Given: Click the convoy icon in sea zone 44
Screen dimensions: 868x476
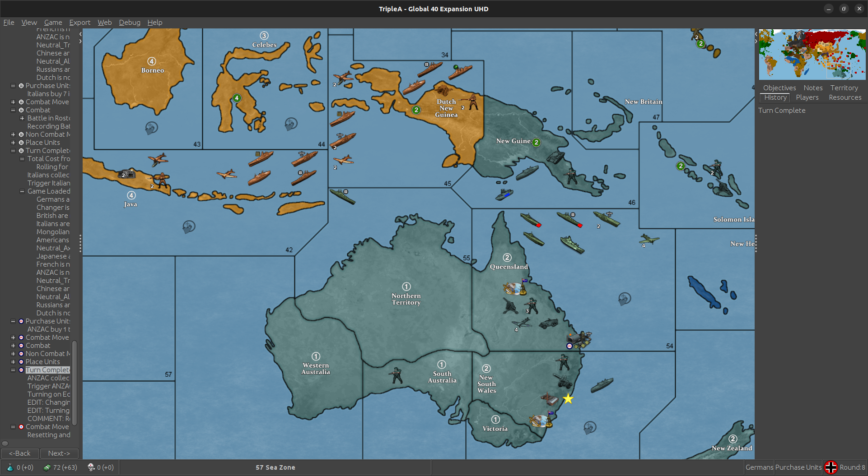Looking at the screenshot, I should click(291, 124).
